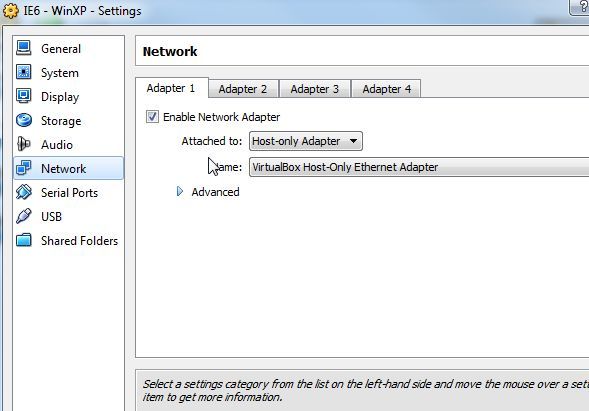
Task: Switch to the Adapter 1 tab
Action: [171, 88]
